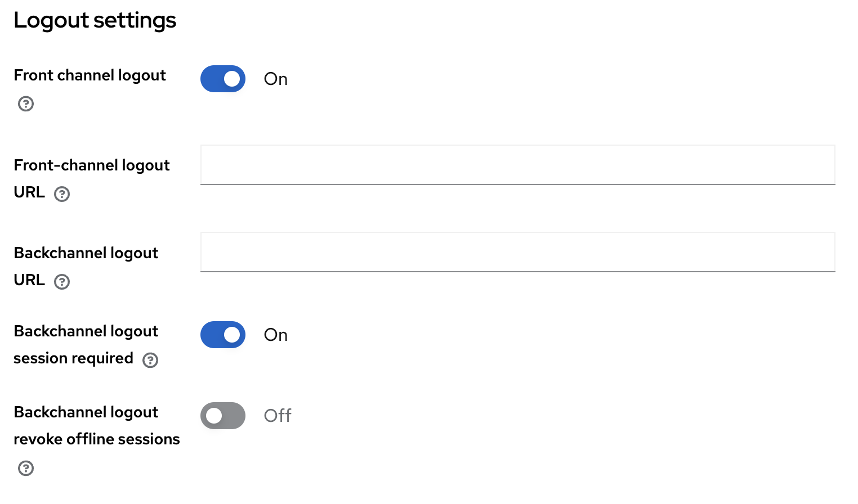
Task: Enable Backchannel logout revoke offline sessions
Action: tap(223, 416)
